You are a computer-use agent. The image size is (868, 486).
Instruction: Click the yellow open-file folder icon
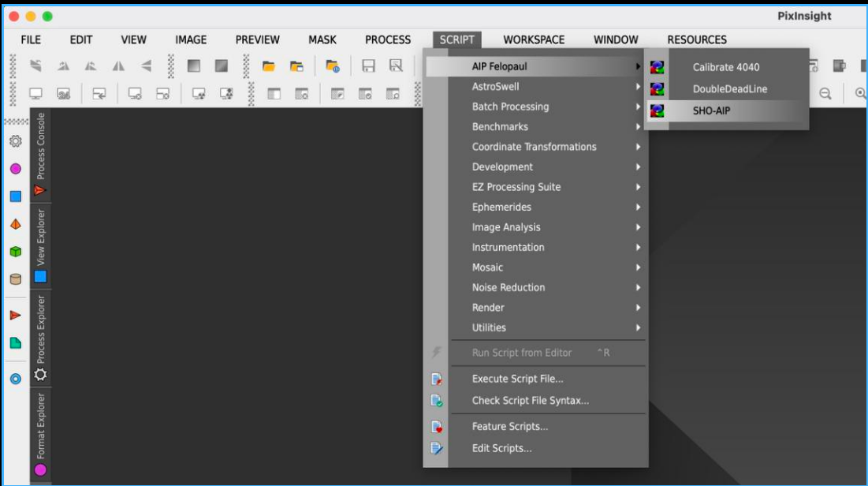point(269,67)
